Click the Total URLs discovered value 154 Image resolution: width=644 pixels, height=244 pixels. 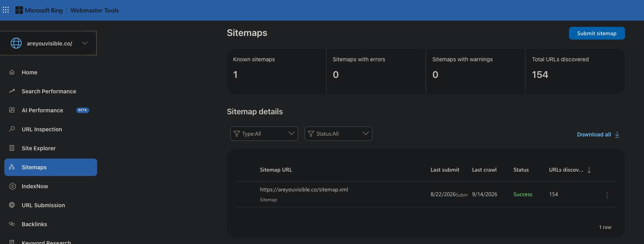[x=540, y=75]
